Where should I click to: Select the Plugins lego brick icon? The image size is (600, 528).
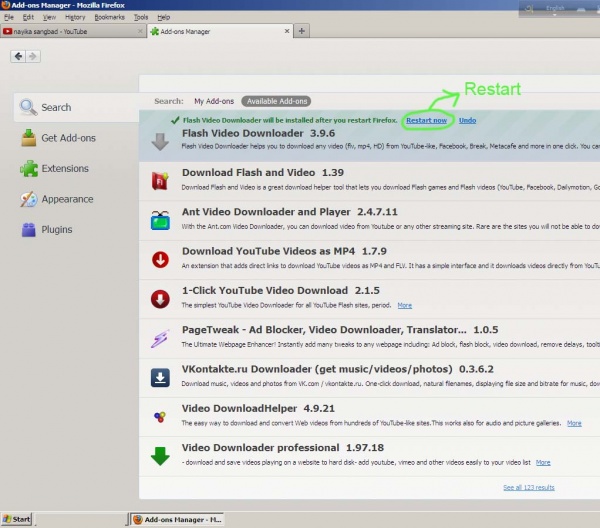(x=29, y=230)
